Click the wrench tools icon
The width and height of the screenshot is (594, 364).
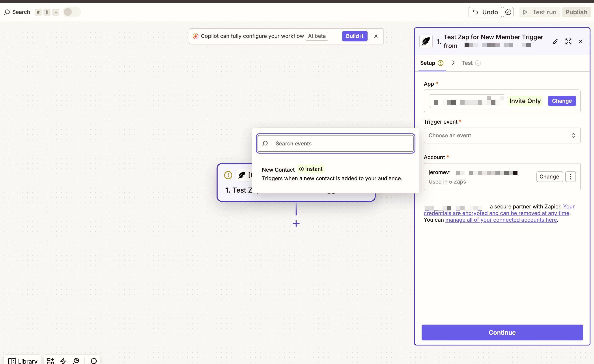point(76,360)
